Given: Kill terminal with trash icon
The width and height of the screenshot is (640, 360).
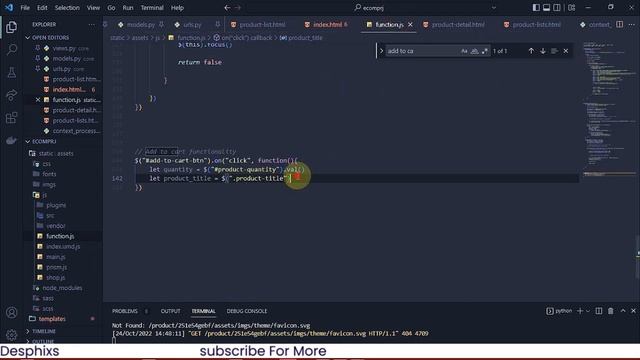Looking at the screenshot, I should tap(611, 311).
